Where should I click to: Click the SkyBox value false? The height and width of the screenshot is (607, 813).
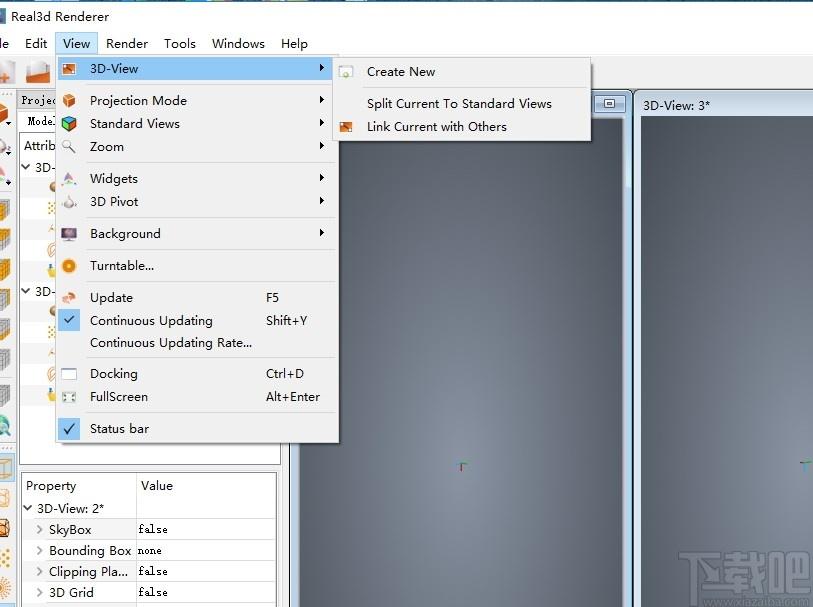coord(206,529)
